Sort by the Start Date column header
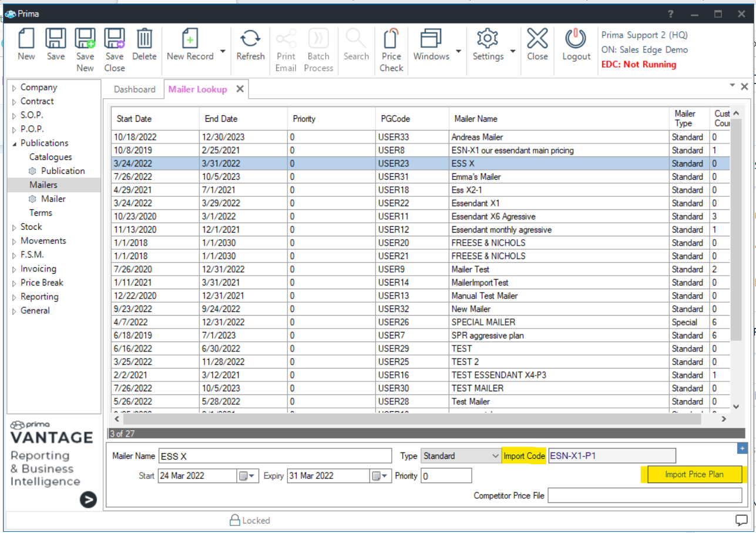 coord(155,119)
